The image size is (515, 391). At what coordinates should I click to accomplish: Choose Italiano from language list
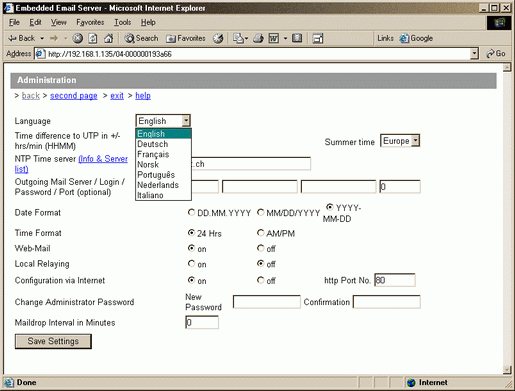(x=163, y=195)
